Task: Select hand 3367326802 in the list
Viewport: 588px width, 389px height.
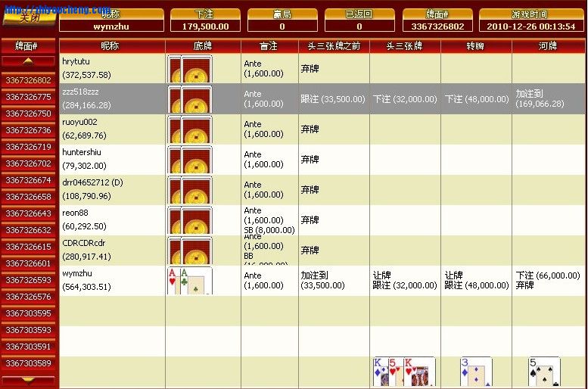Action: pos(29,80)
